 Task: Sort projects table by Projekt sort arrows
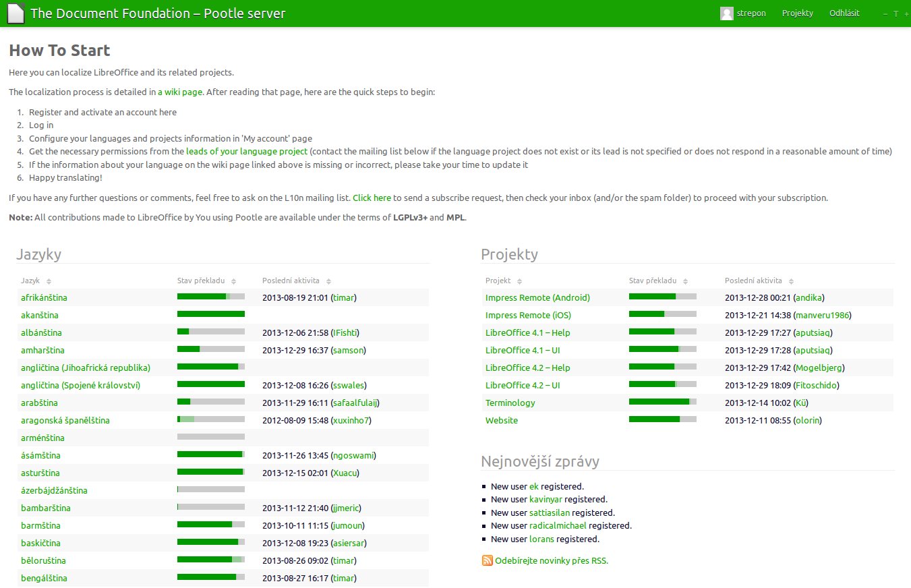[519, 281]
